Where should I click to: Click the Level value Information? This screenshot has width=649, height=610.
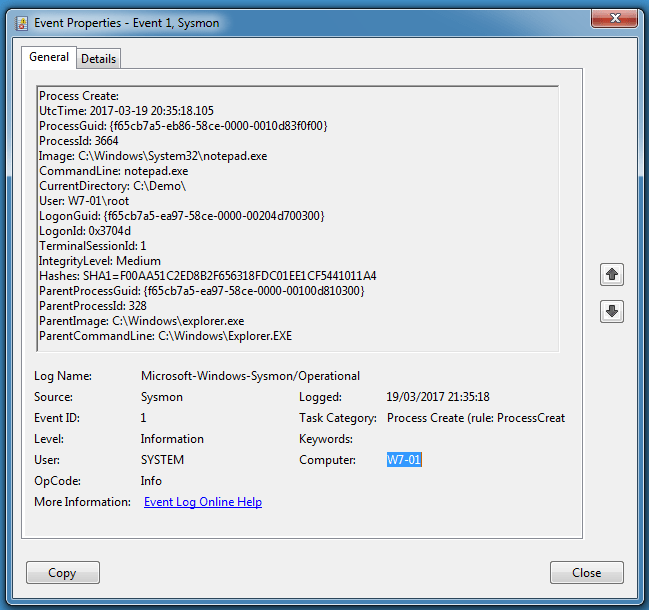pos(172,439)
